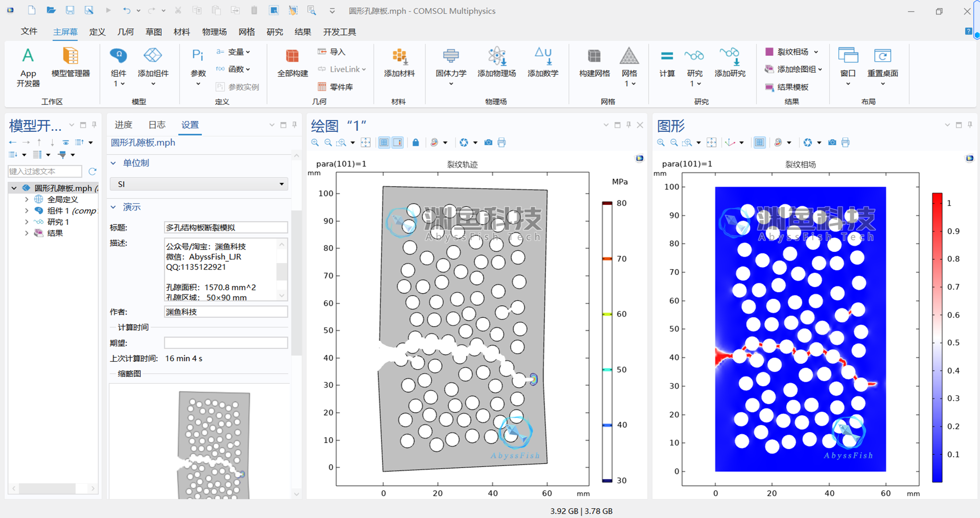Open the App 开发器 tool

(28, 67)
